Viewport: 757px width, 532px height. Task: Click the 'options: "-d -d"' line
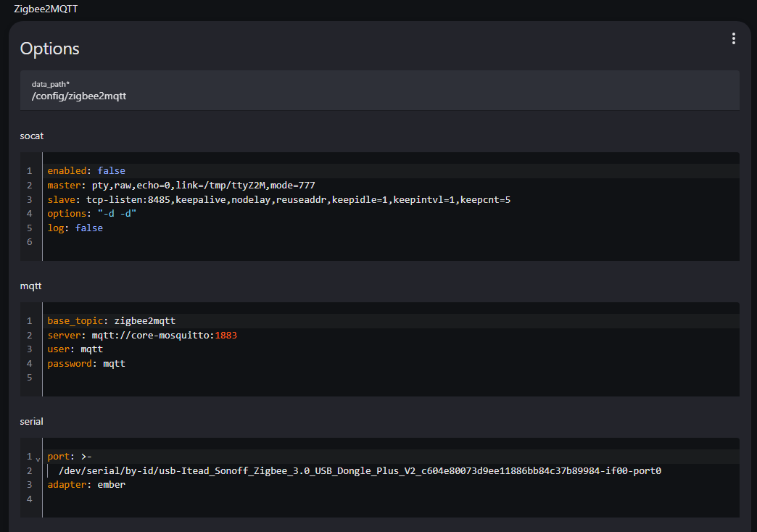[x=92, y=213]
